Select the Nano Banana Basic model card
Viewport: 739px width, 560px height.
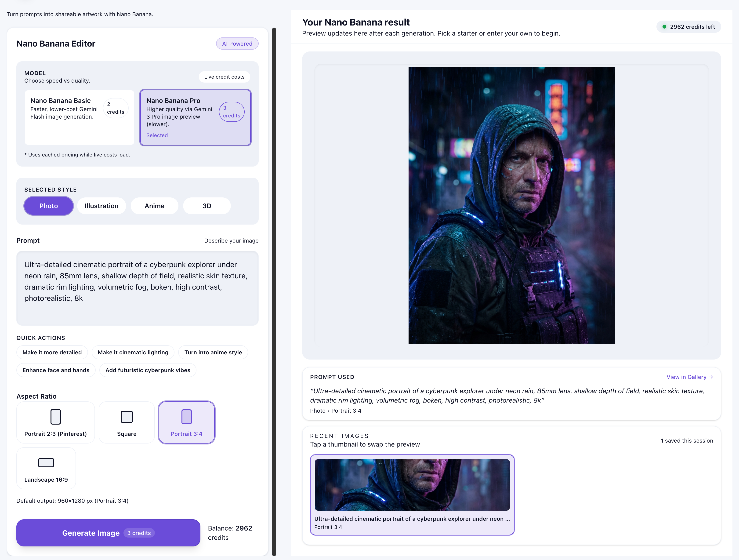(x=79, y=117)
